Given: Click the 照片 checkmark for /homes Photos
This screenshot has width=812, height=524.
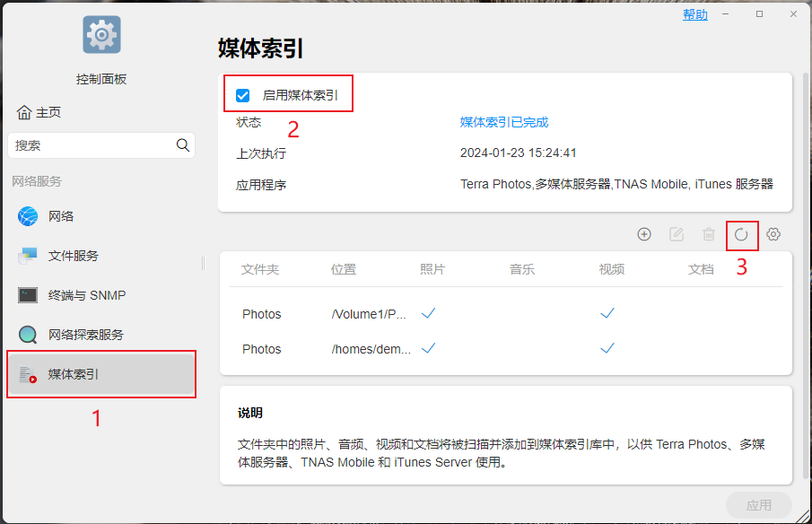Looking at the screenshot, I should (428, 348).
